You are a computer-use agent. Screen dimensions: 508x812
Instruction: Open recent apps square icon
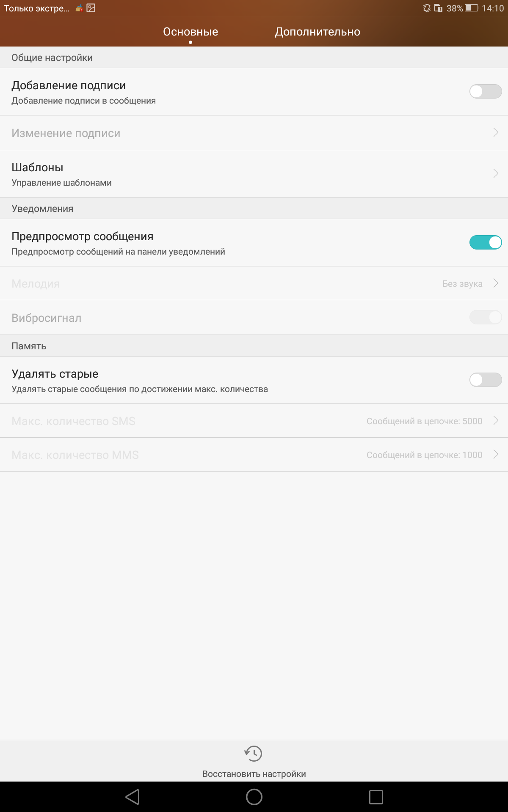376,797
